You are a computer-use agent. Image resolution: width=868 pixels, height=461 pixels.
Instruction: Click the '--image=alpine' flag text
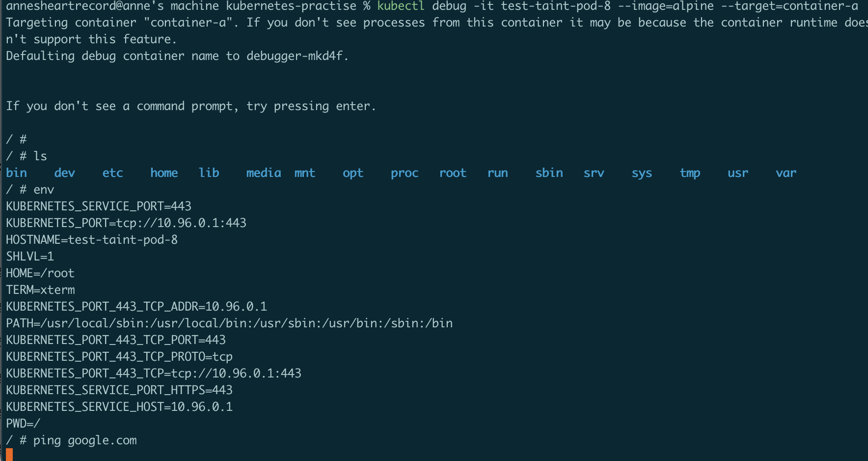pos(665,6)
